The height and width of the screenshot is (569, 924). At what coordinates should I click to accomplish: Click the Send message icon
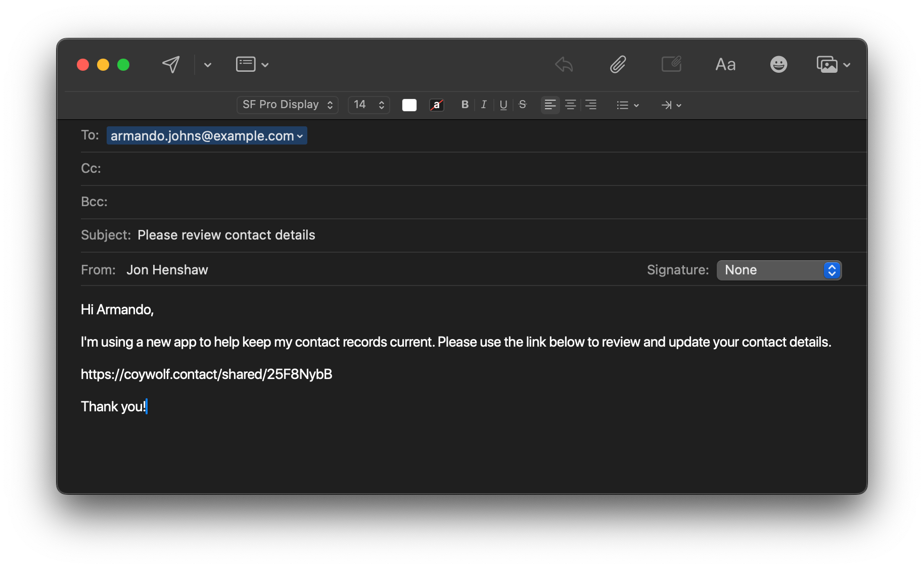coord(170,64)
